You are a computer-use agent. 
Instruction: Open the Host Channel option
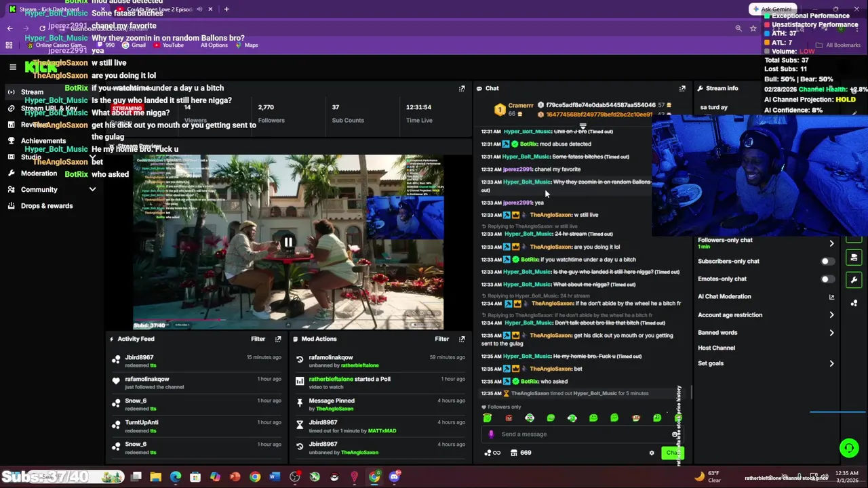coord(716,348)
